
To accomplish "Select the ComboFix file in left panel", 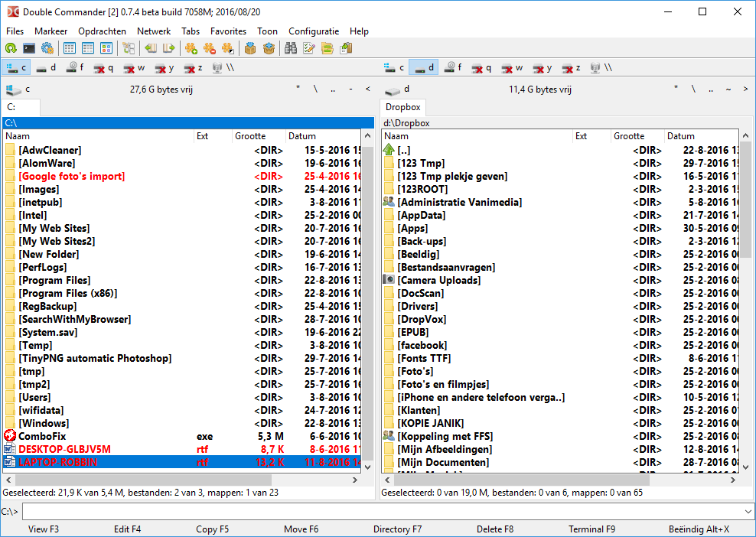I will 182,436.
